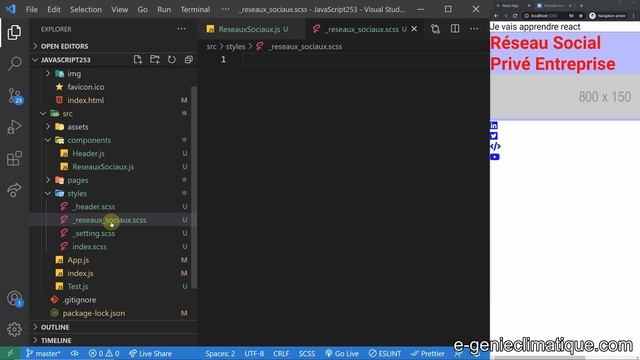Click New File icon in JAVASCRIPT253 header
640x360 pixels.
coord(138,60)
